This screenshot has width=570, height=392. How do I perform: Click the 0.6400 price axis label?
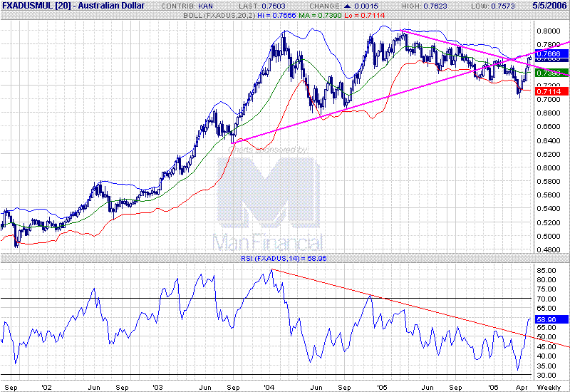[549, 140]
